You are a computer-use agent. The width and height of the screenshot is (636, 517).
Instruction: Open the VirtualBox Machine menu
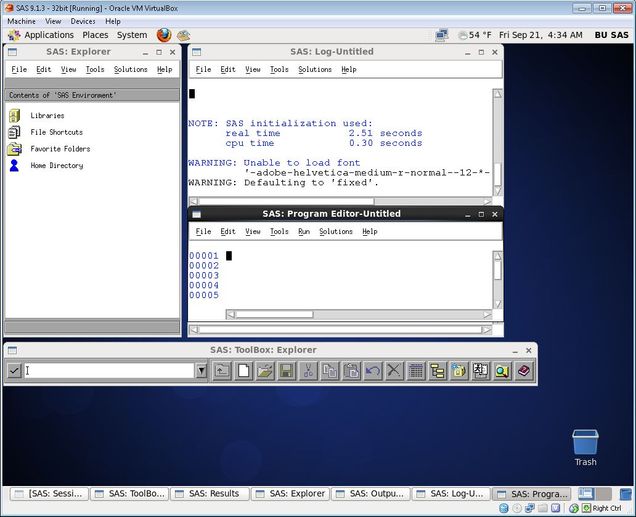point(21,21)
